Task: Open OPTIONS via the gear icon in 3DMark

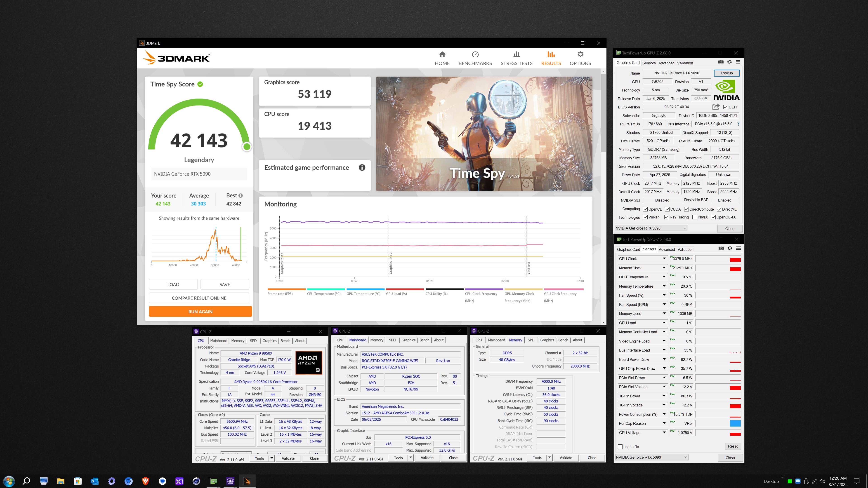Action: [580, 54]
